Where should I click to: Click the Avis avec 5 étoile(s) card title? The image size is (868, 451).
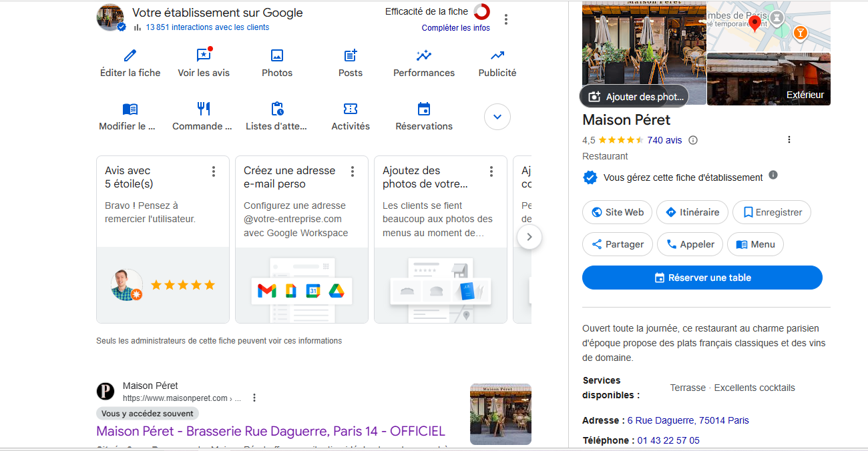pyautogui.click(x=129, y=177)
